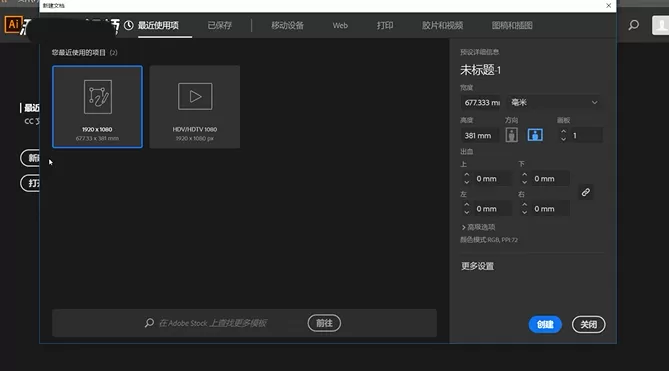
Task: Open 更多设置 more settings
Action: point(477,267)
